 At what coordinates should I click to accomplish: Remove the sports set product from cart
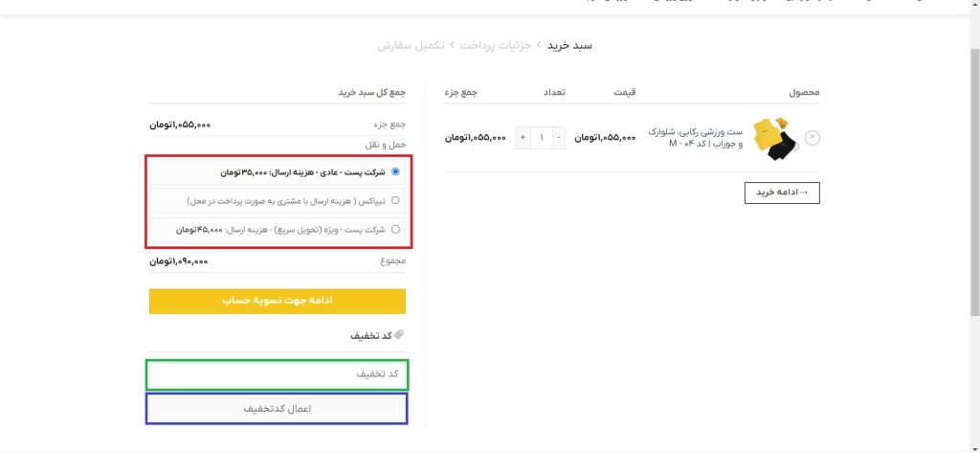812,138
